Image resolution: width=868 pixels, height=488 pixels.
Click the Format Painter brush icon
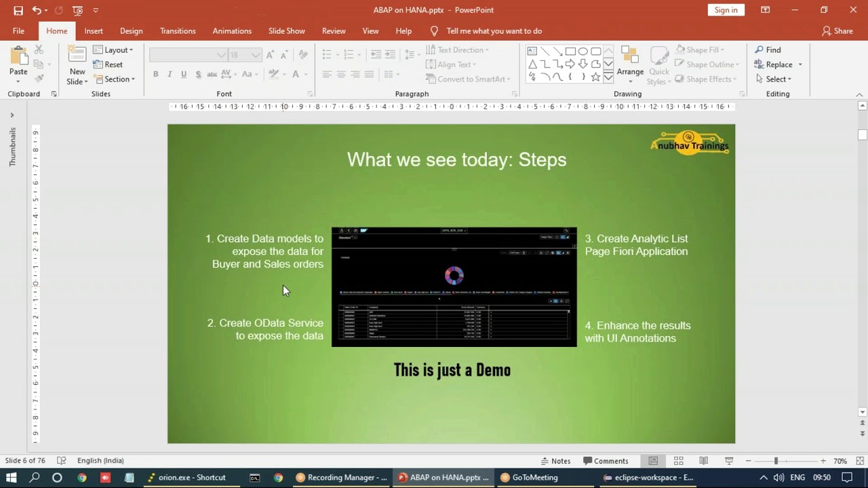tap(39, 79)
